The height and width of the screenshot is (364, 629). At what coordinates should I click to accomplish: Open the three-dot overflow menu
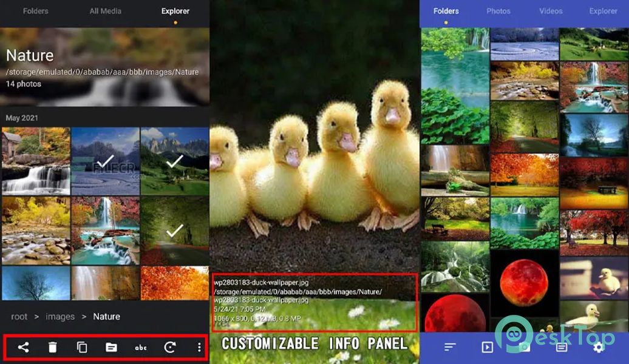coord(199,348)
